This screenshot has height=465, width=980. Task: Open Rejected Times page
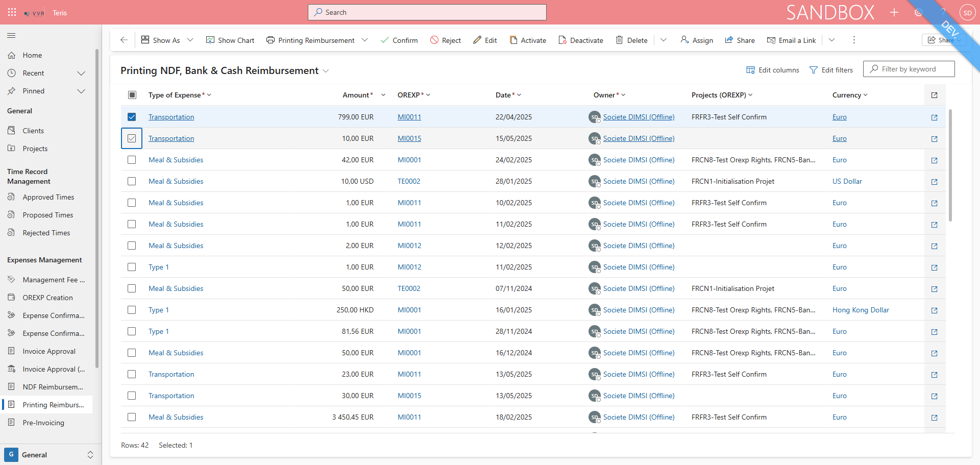coord(47,233)
